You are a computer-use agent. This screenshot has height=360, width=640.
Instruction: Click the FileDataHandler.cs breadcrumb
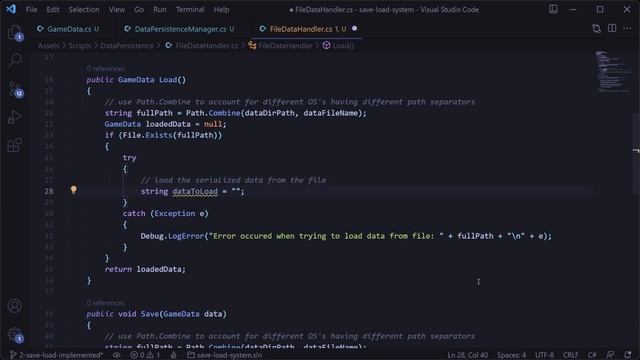[x=202, y=46]
